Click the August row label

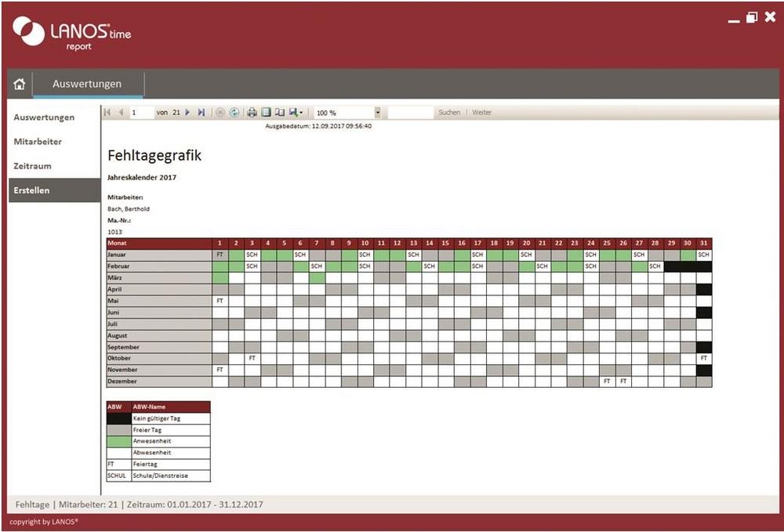pyautogui.click(x=159, y=335)
